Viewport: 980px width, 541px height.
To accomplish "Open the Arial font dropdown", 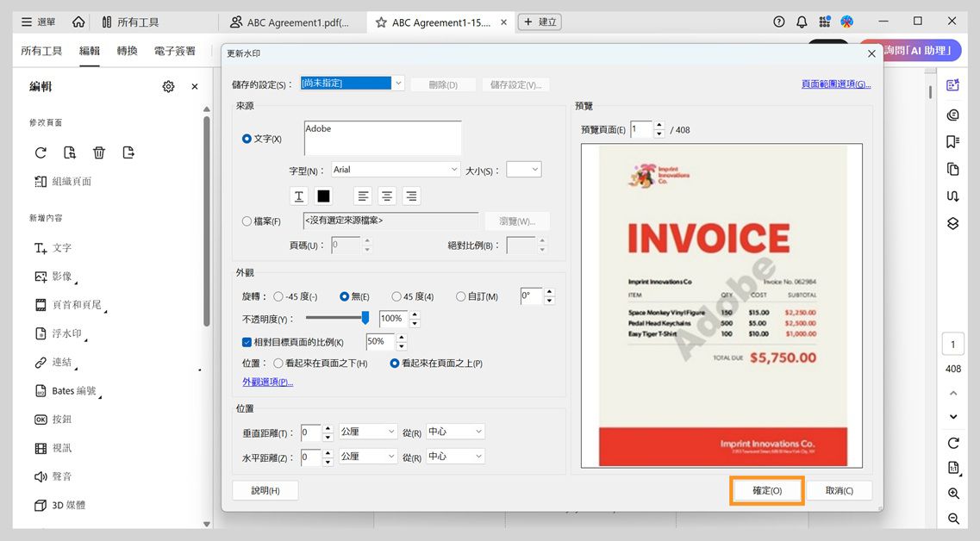I will click(x=456, y=170).
